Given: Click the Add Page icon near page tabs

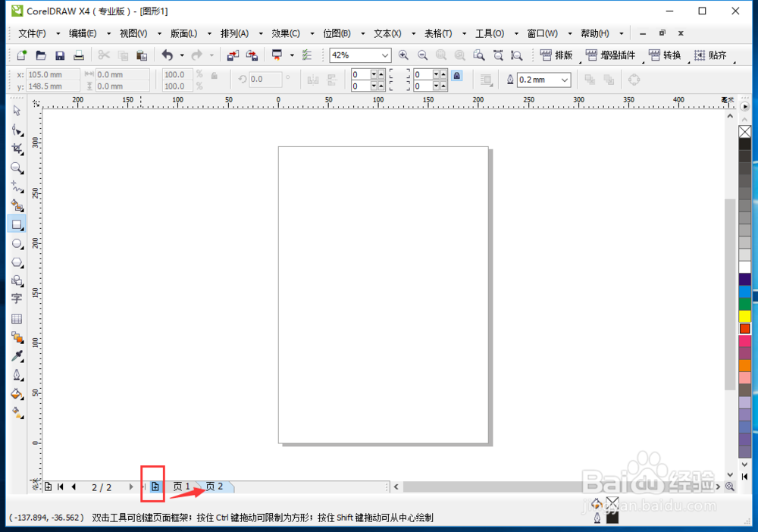Looking at the screenshot, I should click(x=155, y=487).
